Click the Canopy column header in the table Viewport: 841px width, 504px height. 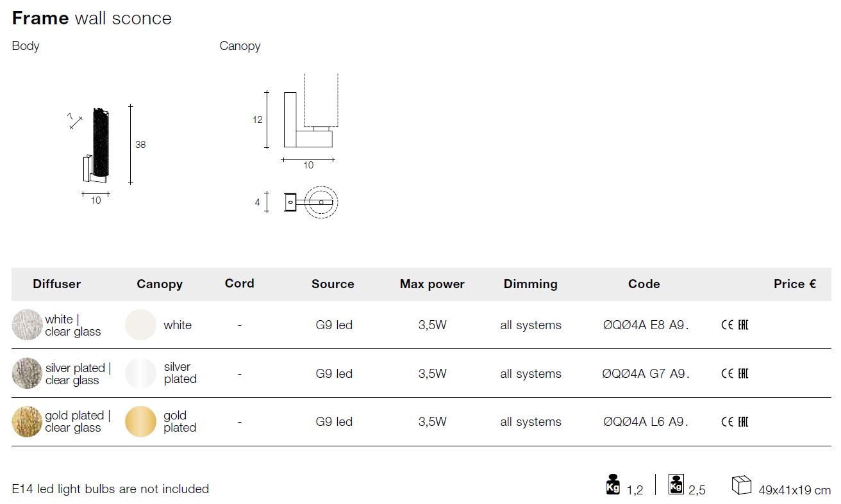pos(160,284)
